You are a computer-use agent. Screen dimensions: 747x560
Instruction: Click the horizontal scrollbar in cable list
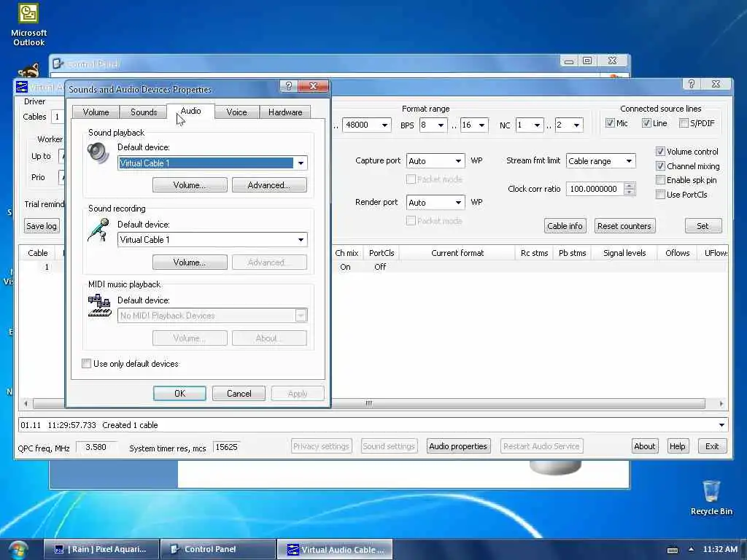368,403
